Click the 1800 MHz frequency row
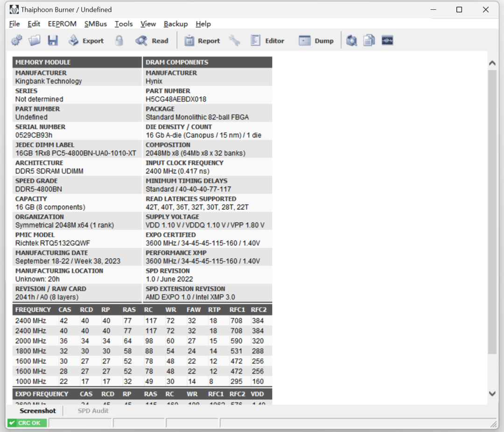Image resolution: width=504 pixels, height=432 pixels. tap(142, 351)
